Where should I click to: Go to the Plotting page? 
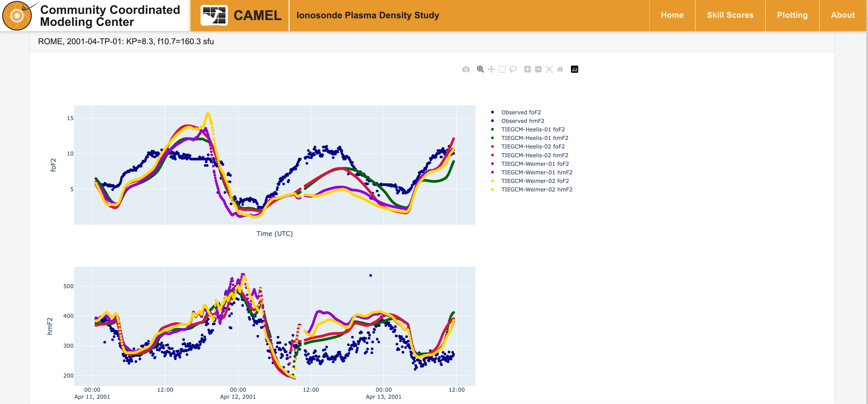[792, 15]
